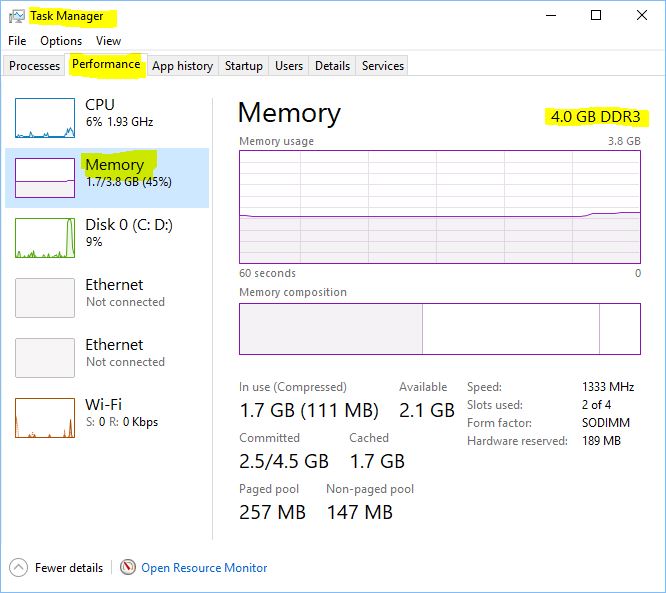Open the Details tab
Screen dimensions: 666x593
pyautogui.click(x=332, y=66)
